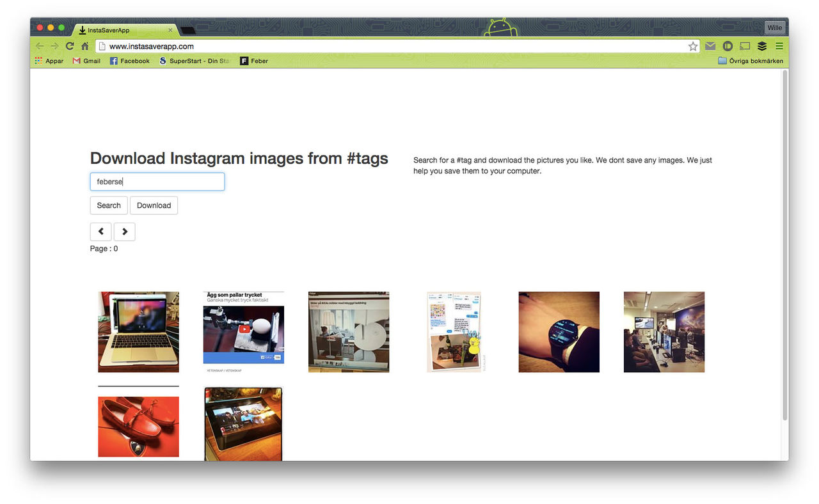Screen dimensions: 819x504
Task: Navigate back using the back arrow
Action: pyautogui.click(x=38, y=46)
